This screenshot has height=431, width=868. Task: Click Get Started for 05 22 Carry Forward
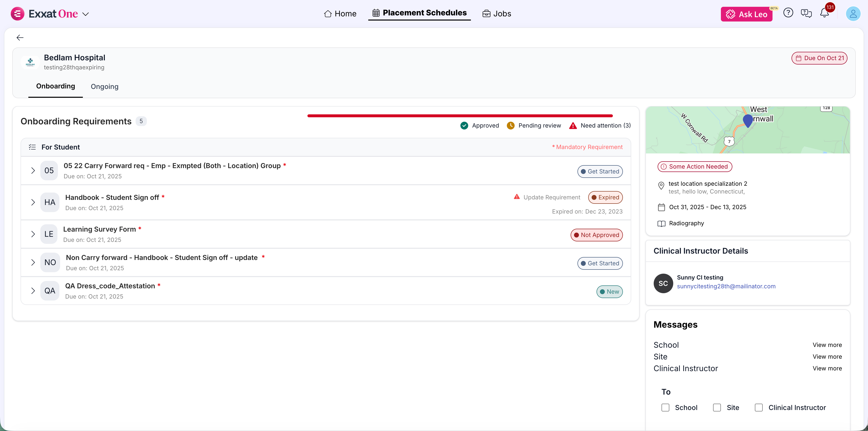(x=600, y=172)
